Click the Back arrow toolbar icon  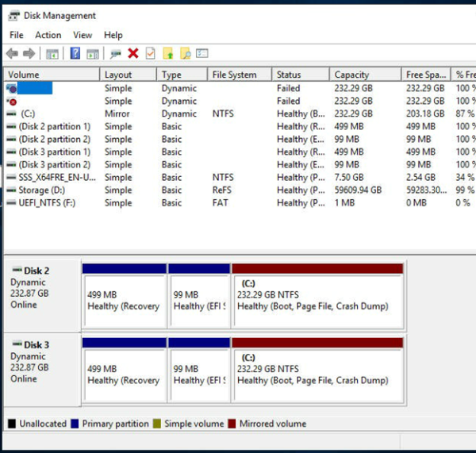tap(12, 53)
